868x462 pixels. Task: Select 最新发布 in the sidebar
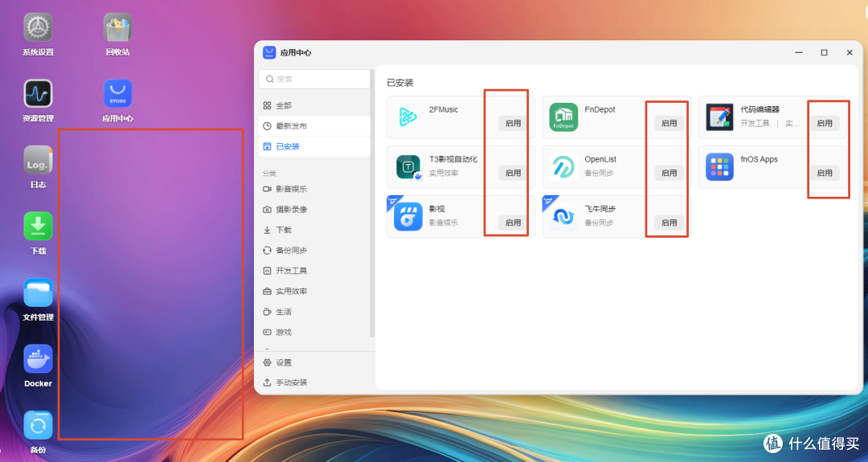(314, 126)
